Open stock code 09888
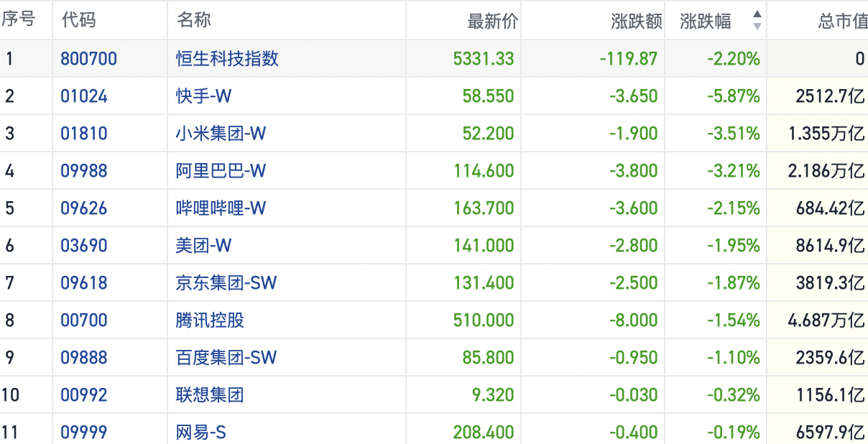 coord(84,357)
